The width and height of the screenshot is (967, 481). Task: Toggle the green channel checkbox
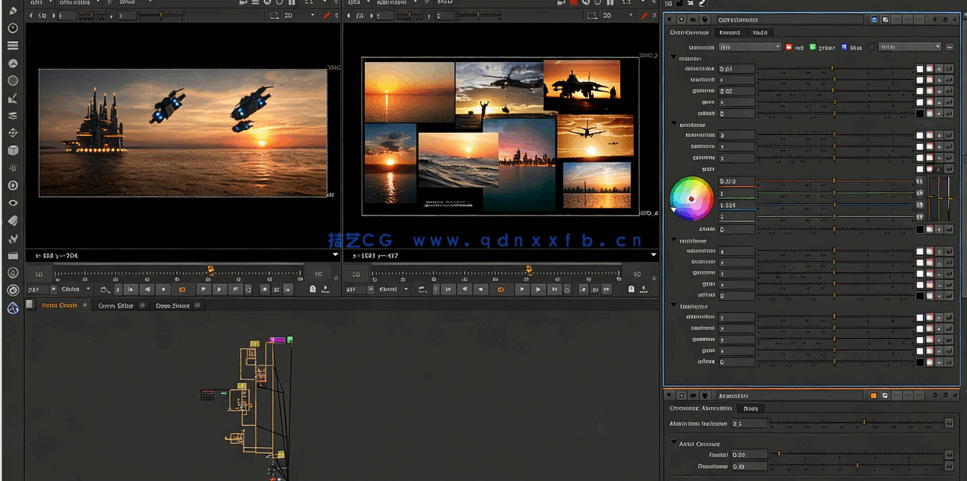pos(813,47)
